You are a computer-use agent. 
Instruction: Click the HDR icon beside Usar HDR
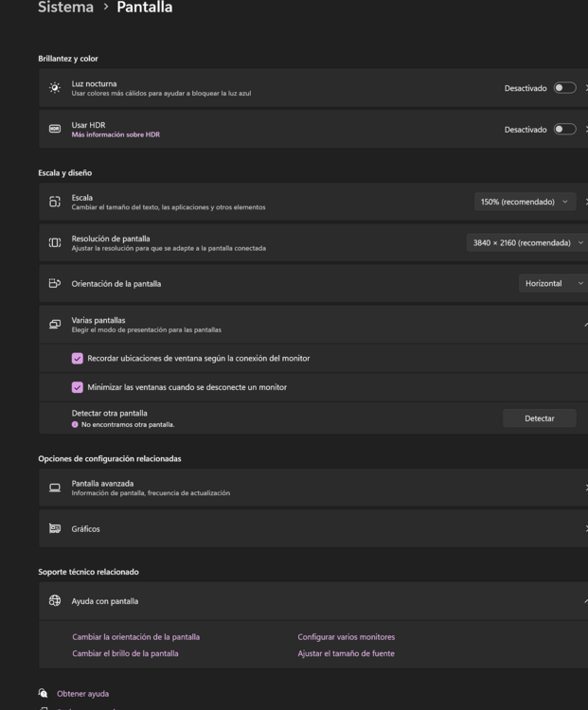point(55,129)
